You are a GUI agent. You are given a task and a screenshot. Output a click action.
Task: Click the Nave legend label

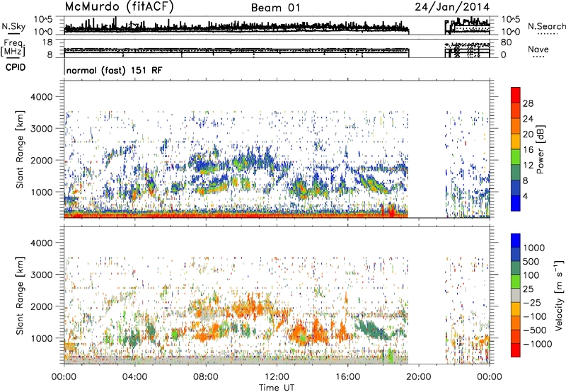[x=538, y=49]
